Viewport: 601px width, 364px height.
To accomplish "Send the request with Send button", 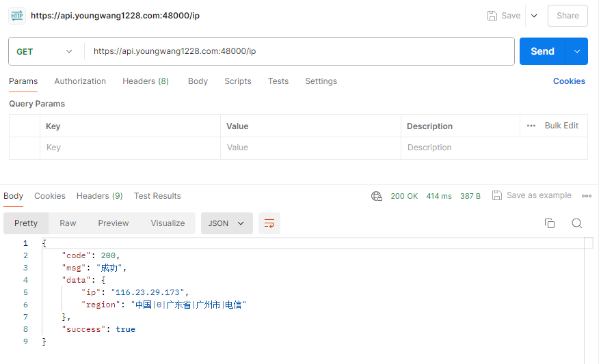I will (x=542, y=51).
